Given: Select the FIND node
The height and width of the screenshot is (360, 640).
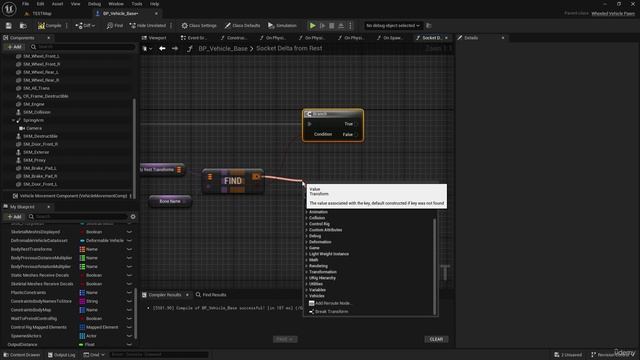Looking at the screenshot, I should (233, 181).
